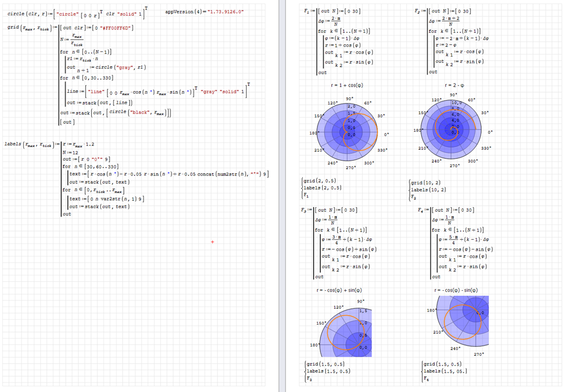
Task: Click the "r = 1 + cos(φ)" text label
Action: click(347, 85)
